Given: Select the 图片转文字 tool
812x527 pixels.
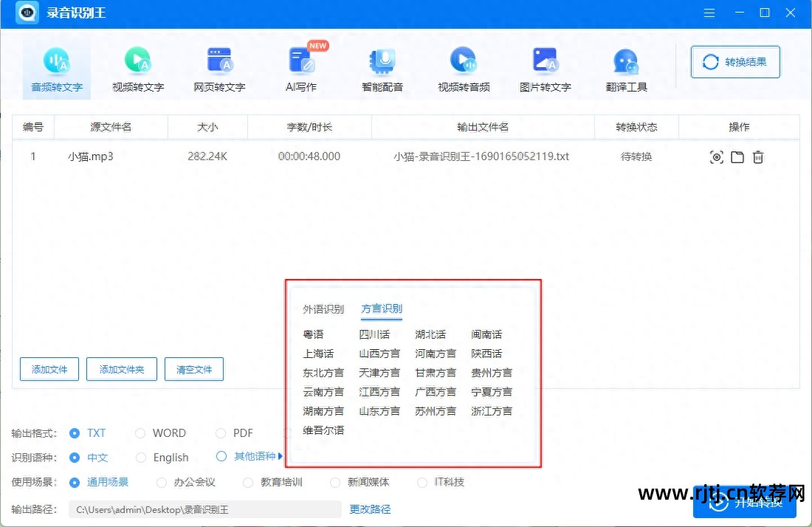Looking at the screenshot, I should point(545,68).
